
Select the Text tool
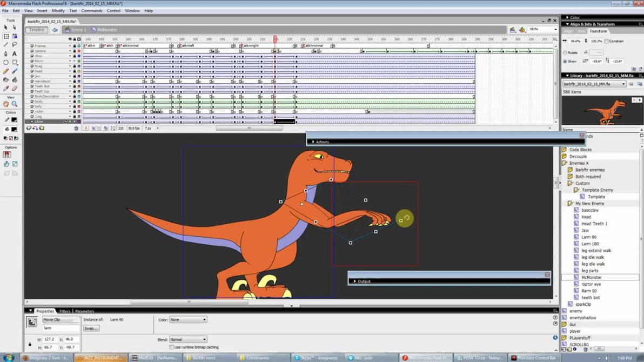[15, 53]
